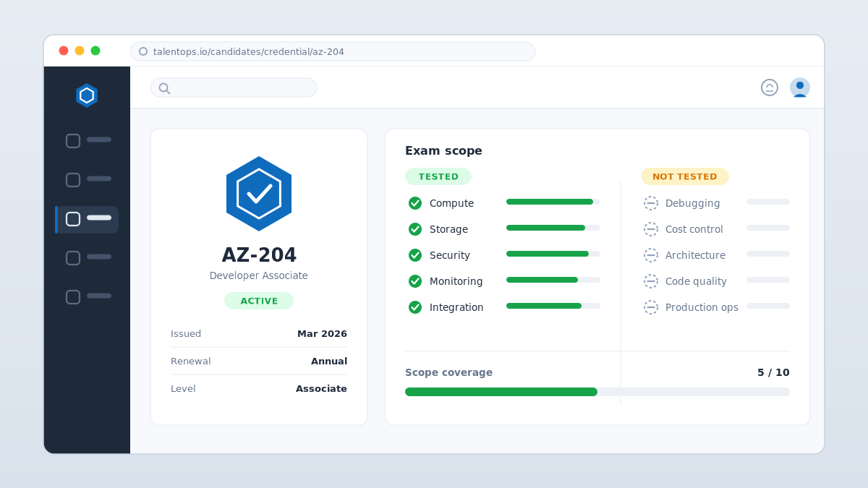
Task: Click the Exam scope heading
Action: click(443, 151)
